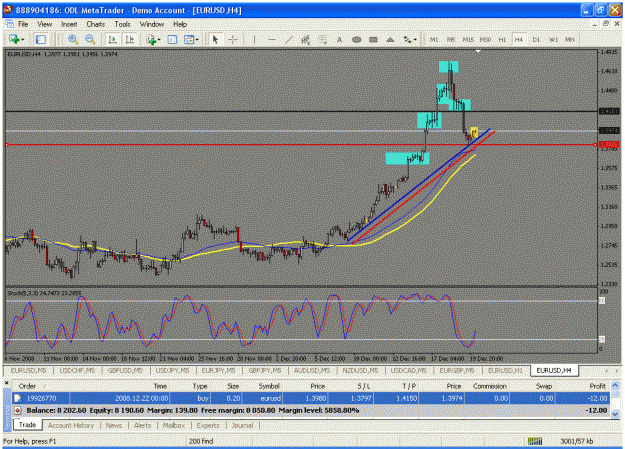Screen dimensions: 625x449
Task: Select the arrow Cursor tool
Action: pyautogui.click(x=215, y=39)
